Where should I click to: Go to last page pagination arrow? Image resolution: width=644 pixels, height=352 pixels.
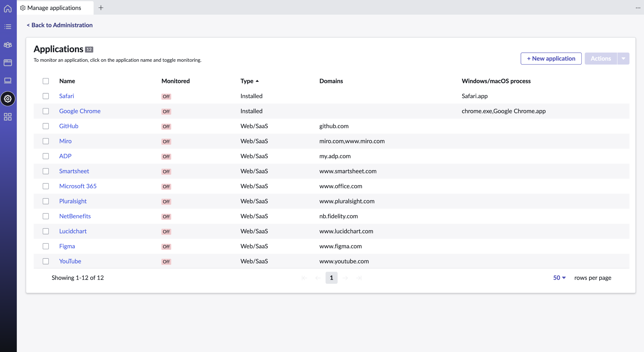click(358, 278)
